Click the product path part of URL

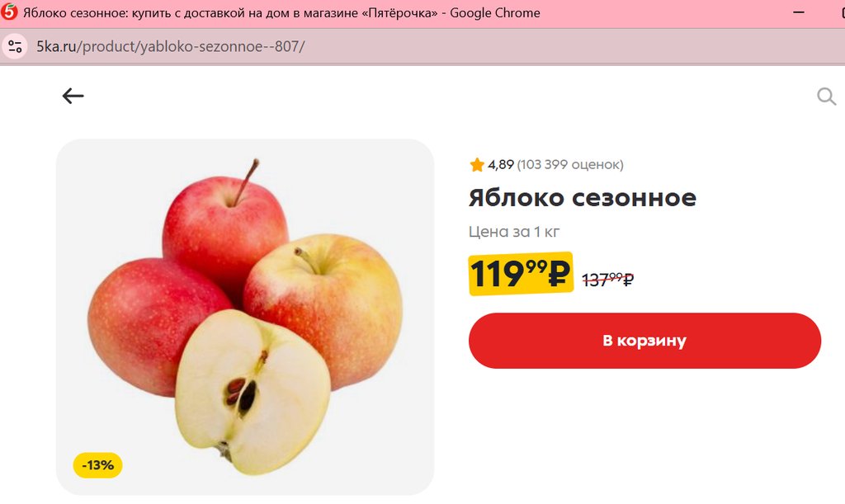[191, 46]
